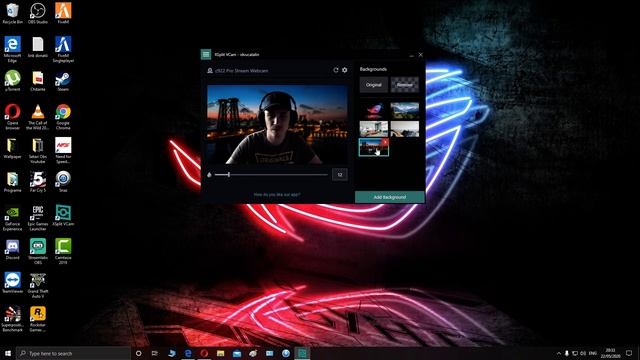Select Opera browser desktop shortcut

13,117
